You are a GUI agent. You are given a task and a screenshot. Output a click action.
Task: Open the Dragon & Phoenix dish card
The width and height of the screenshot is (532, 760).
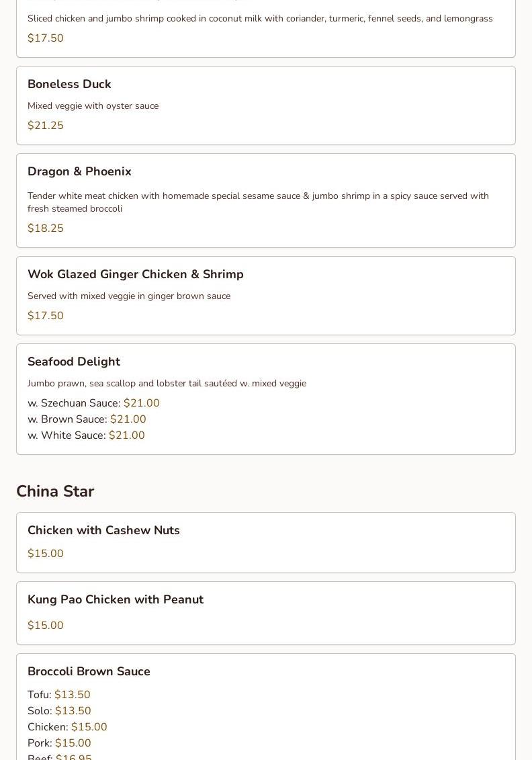pyautogui.click(x=265, y=201)
